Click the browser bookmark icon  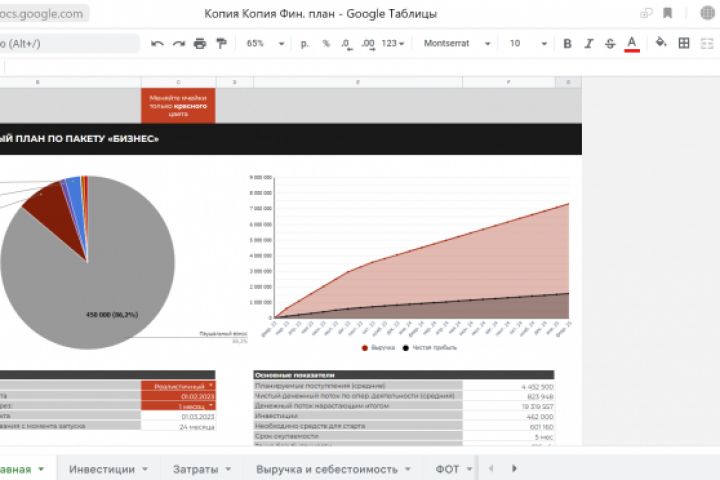[668, 13]
